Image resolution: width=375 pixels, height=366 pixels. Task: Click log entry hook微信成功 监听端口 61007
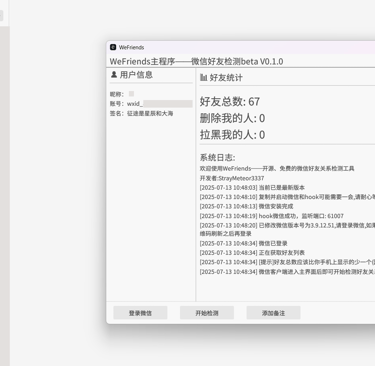click(272, 216)
